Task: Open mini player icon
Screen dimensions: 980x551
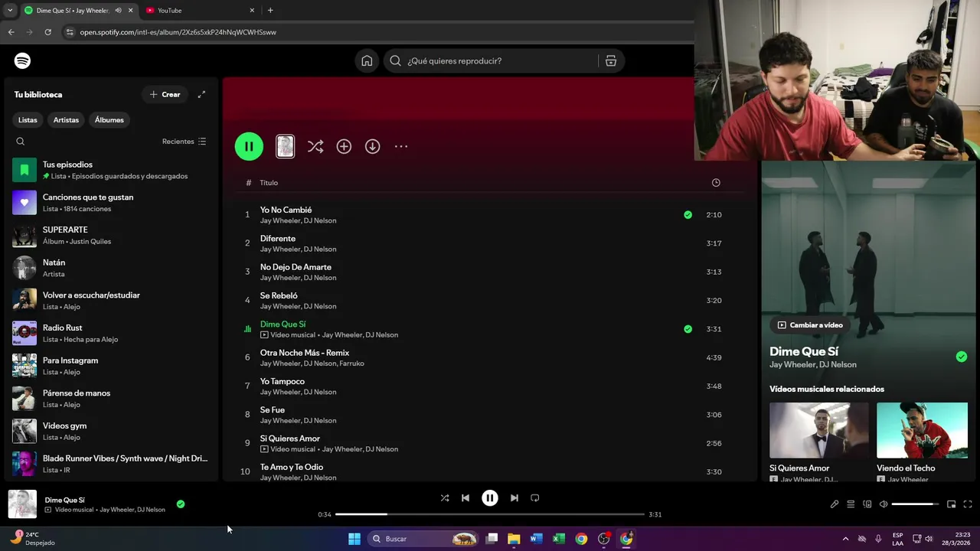Action: (952, 504)
